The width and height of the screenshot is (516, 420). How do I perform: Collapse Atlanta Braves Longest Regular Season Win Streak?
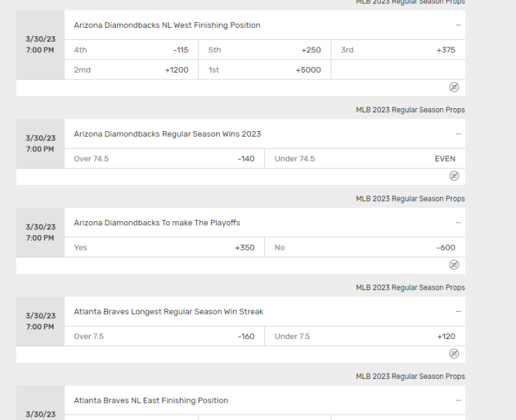click(458, 311)
